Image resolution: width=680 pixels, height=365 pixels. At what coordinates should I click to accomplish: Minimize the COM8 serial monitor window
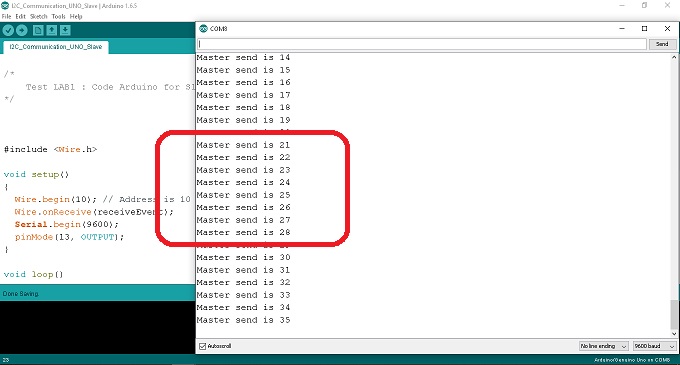[x=622, y=29]
